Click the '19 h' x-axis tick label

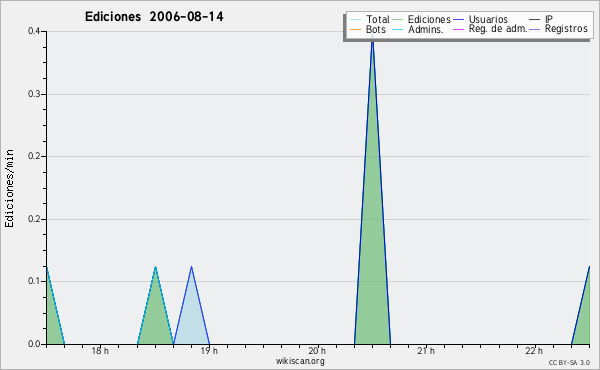point(209,350)
